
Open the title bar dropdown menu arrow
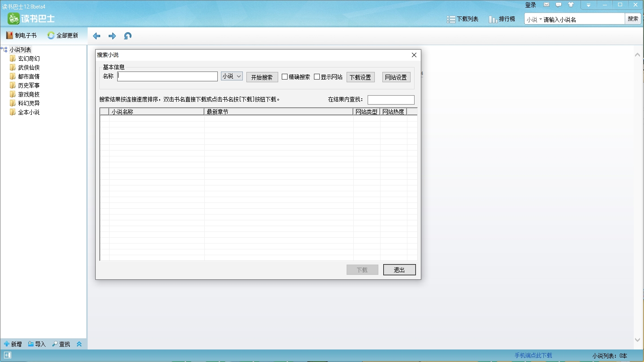pyautogui.click(x=589, y=4)
